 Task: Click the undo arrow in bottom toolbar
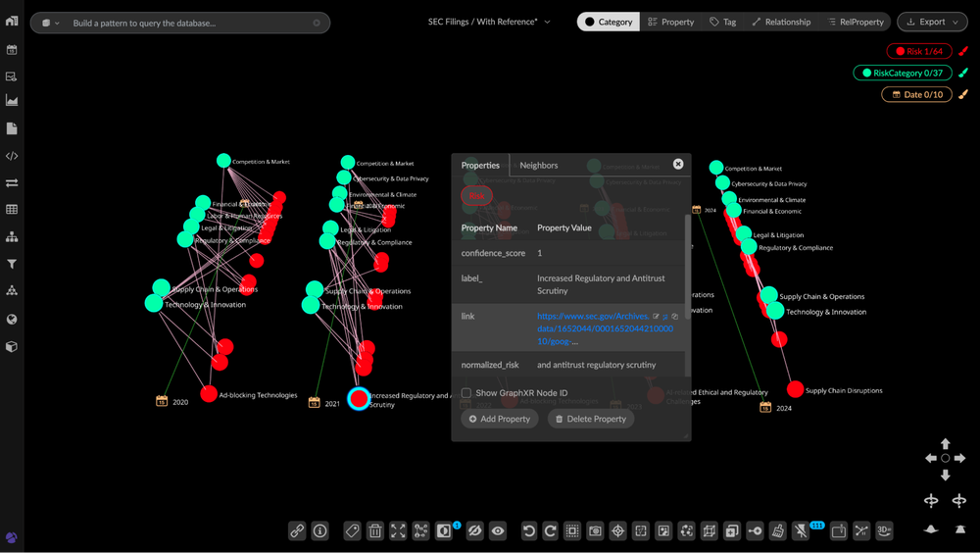[x=528, y=530]
